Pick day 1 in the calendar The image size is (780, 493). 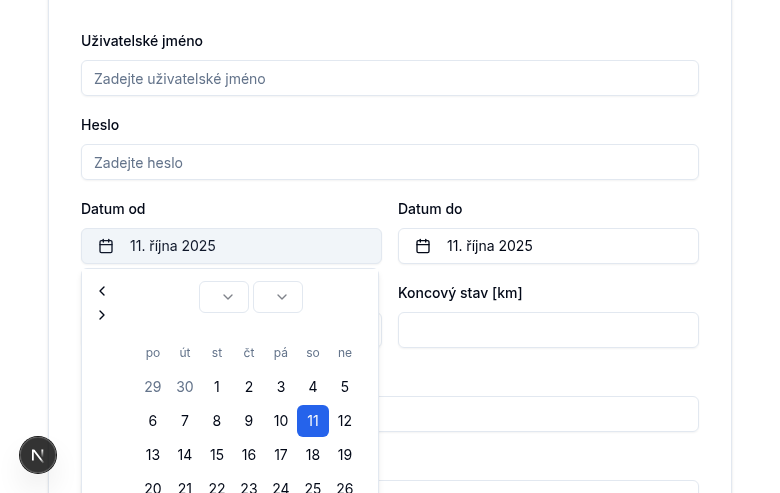click(217, 387)
